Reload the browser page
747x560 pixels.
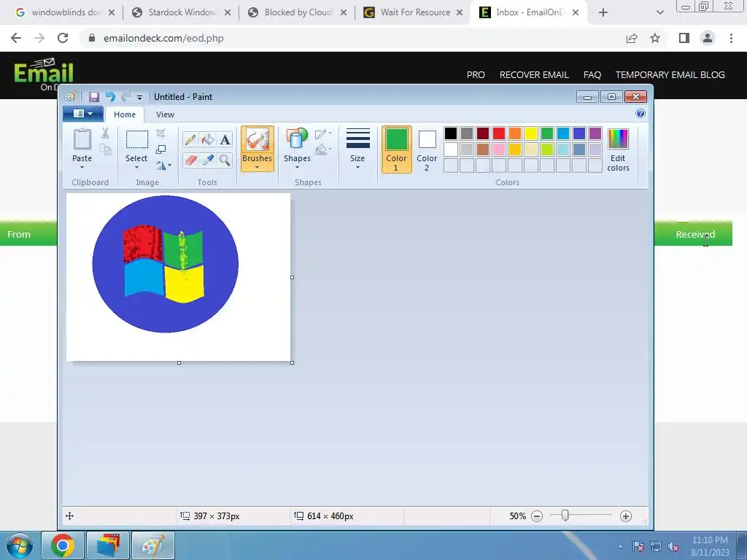(x=63, y=38)
